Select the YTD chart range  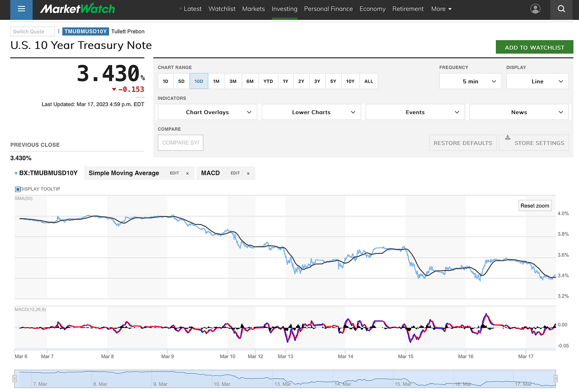[x=268, y=81]
